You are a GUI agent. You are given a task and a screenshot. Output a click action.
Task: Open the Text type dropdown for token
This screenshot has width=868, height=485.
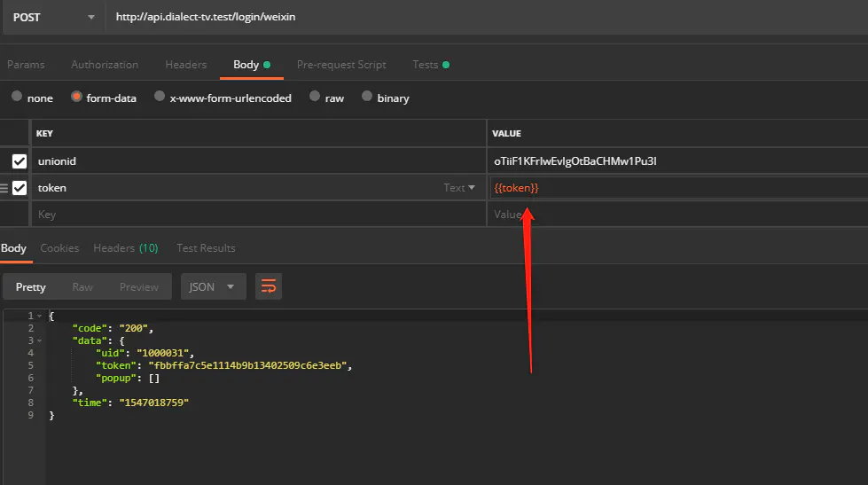(459, 188)
